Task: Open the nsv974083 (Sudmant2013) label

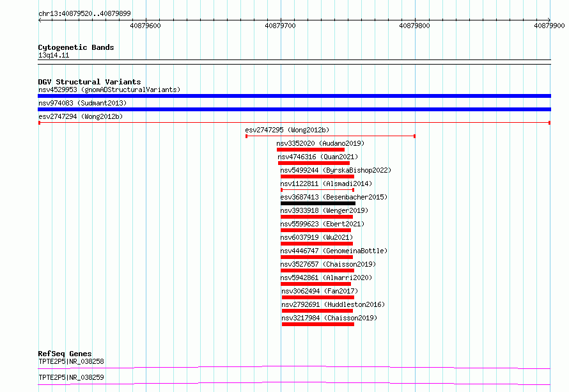Action: (82, 103)
